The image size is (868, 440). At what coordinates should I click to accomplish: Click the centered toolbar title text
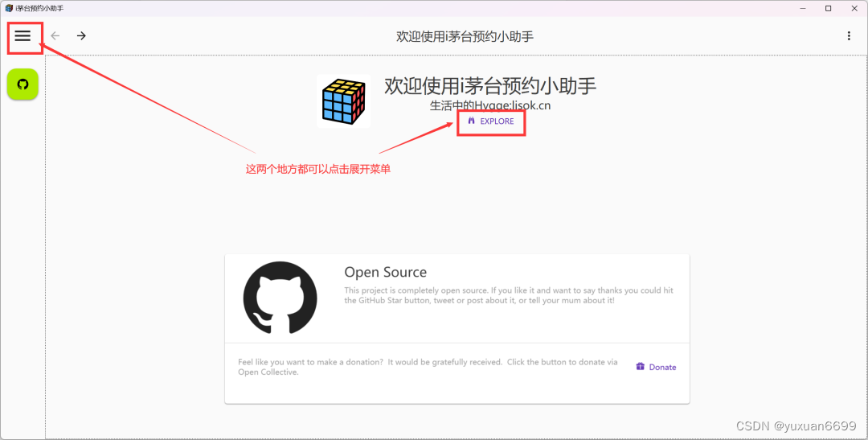[465, 36]
